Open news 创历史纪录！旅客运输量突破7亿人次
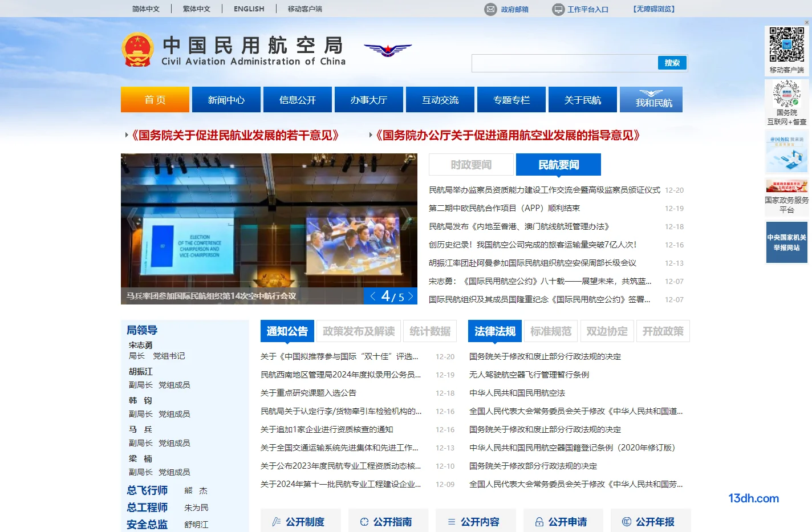The image size is (812, 532). coord(533,245)
